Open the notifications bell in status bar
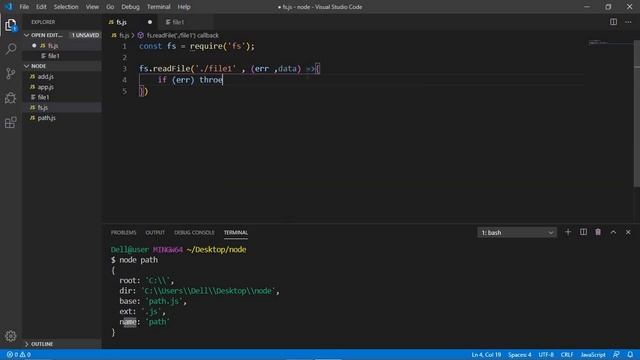The image size is (640, 360). 630,355
